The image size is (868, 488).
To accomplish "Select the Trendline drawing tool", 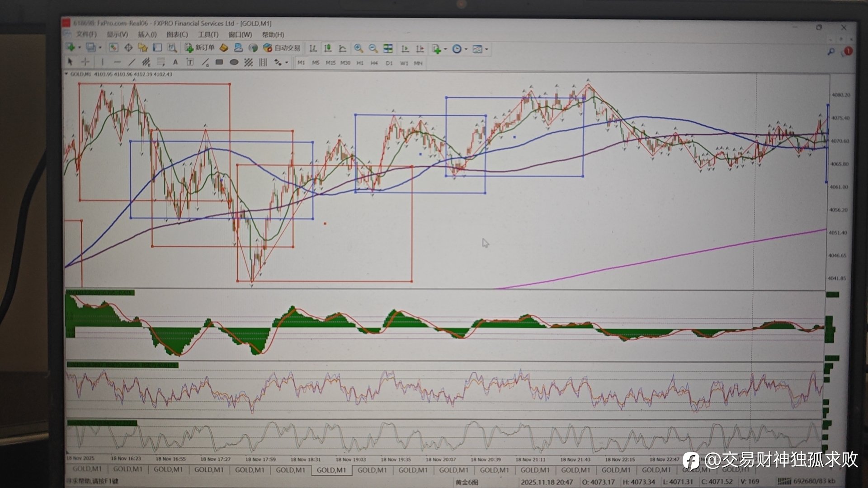I will 132,62.
